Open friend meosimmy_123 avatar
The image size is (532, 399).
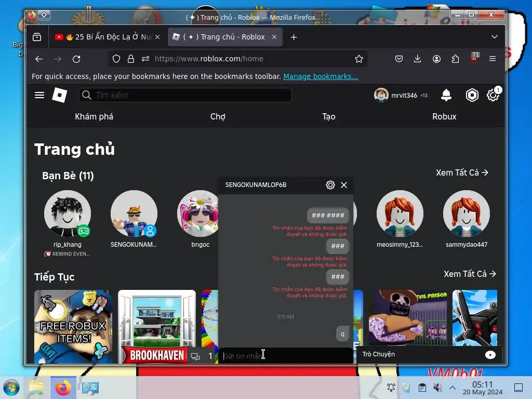coord(400,214)
